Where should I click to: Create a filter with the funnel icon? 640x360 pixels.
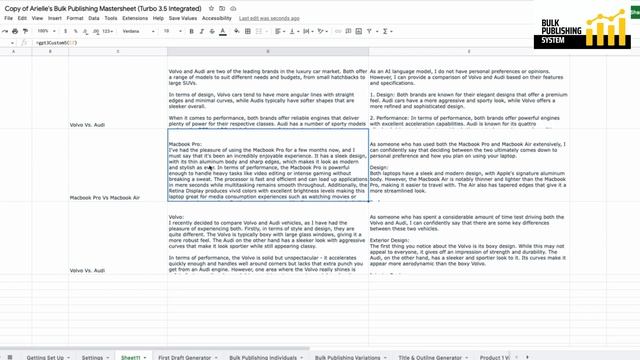pos(369,31)
